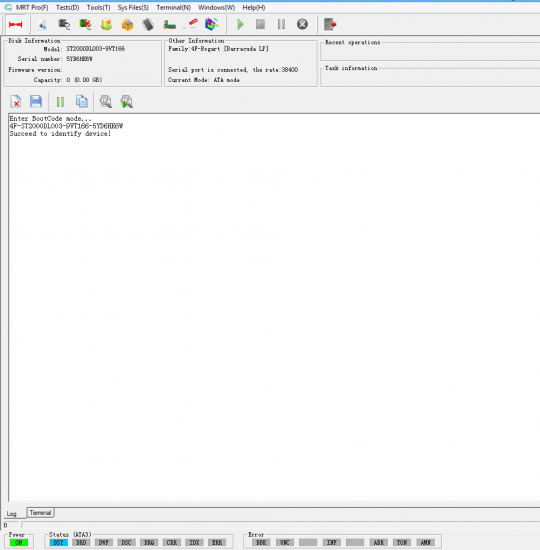The height and width of the screenshot is (550, 540).
Task: Click the ABR error indicator
Action: click(379, 542)
